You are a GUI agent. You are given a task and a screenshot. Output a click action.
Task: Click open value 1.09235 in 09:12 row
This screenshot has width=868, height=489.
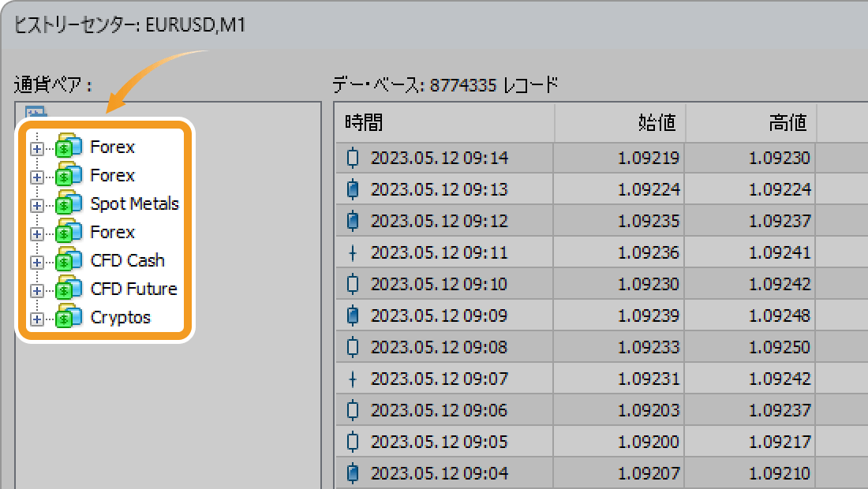[648, 222]
